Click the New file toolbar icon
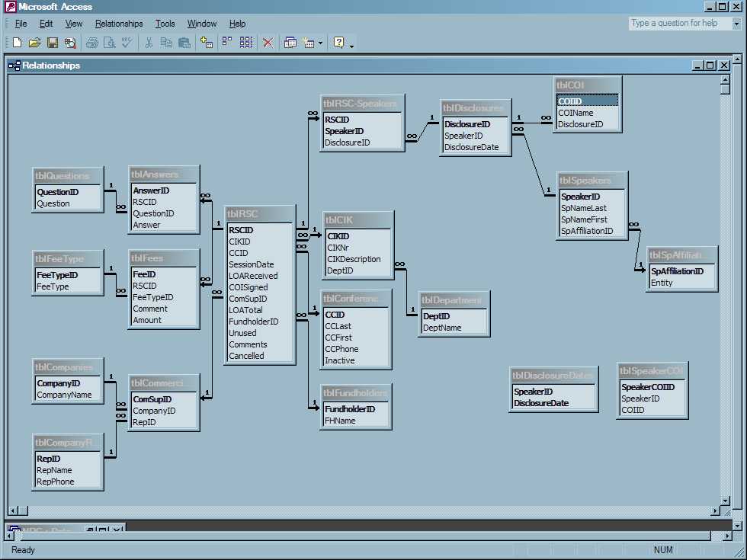 click(17, 43)
